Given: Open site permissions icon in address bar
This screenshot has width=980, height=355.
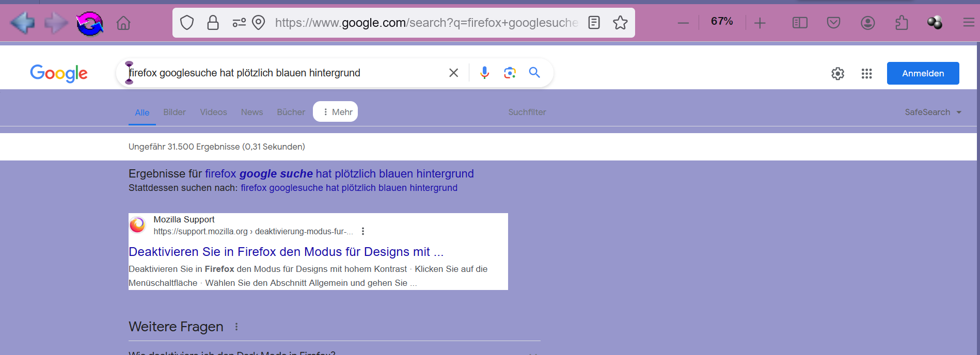Looking at the screenshot, I should click(x=239, y=23).
